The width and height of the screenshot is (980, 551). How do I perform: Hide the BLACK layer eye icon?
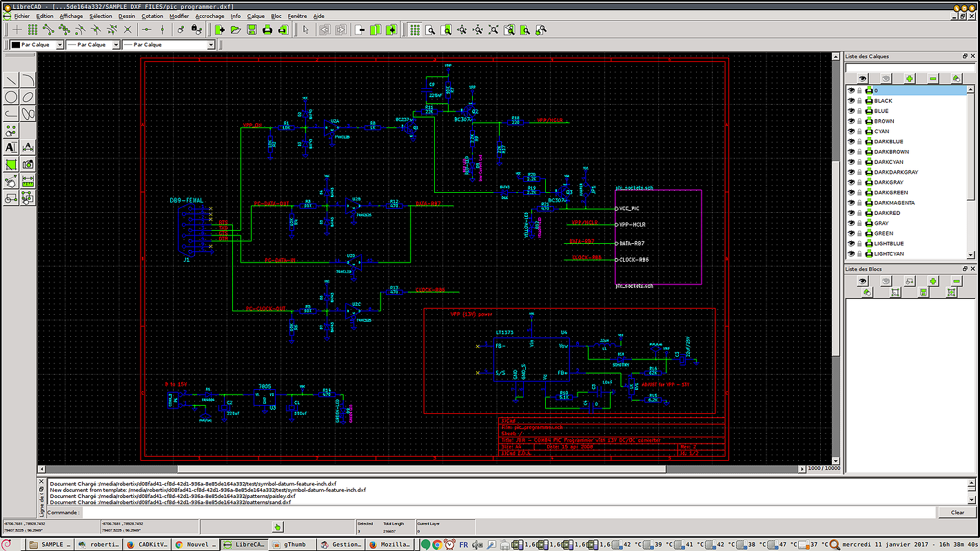851,101
